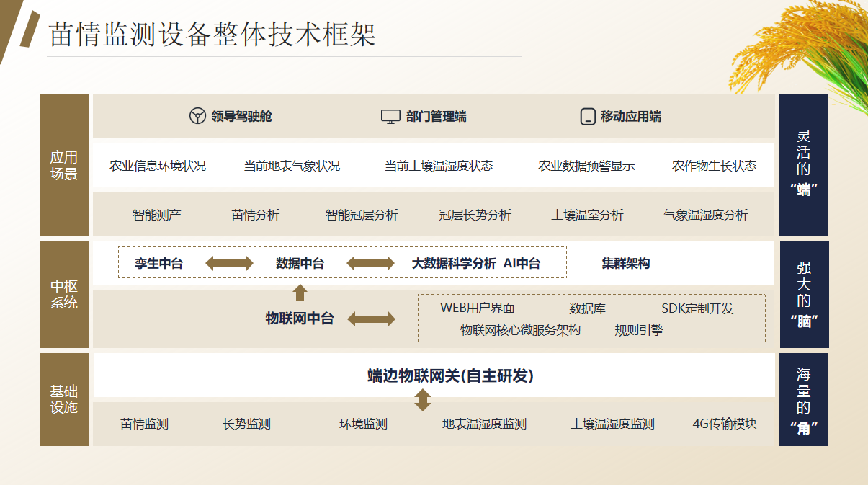Click the text 当前土壤温湿度状态
The width and height of the screenshot is (868, 485).
point(439,166)
